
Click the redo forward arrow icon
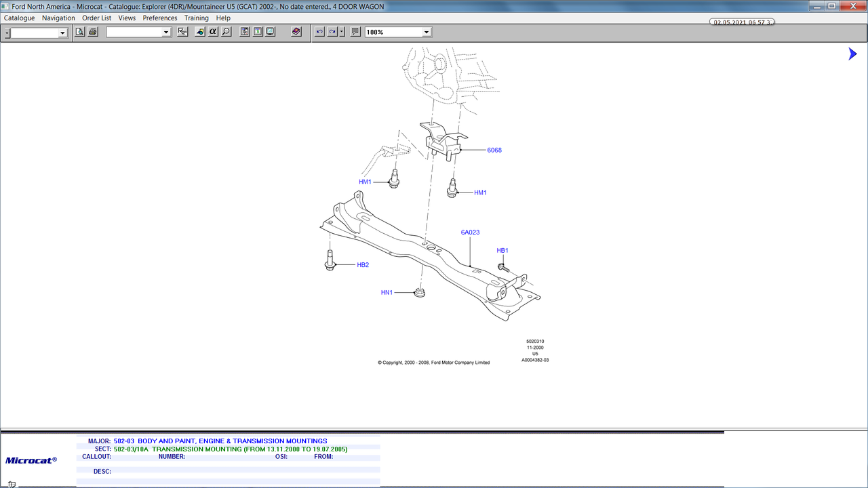332,32
